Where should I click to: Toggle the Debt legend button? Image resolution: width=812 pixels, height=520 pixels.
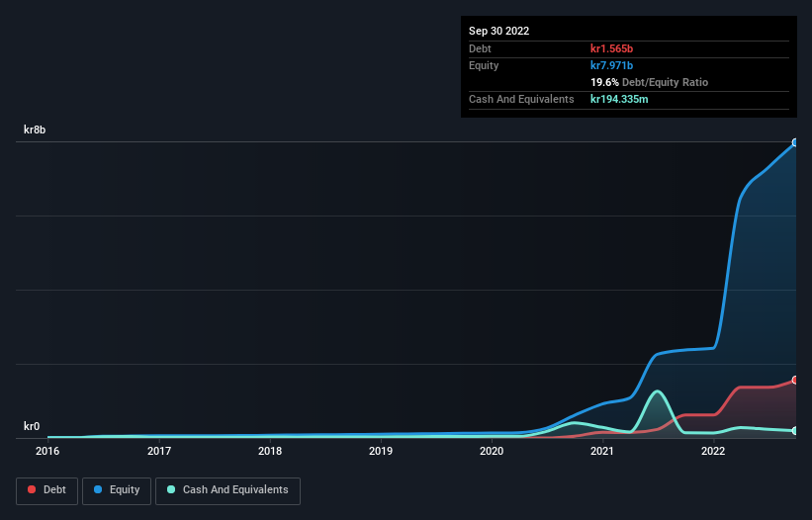tap(46, 490)
